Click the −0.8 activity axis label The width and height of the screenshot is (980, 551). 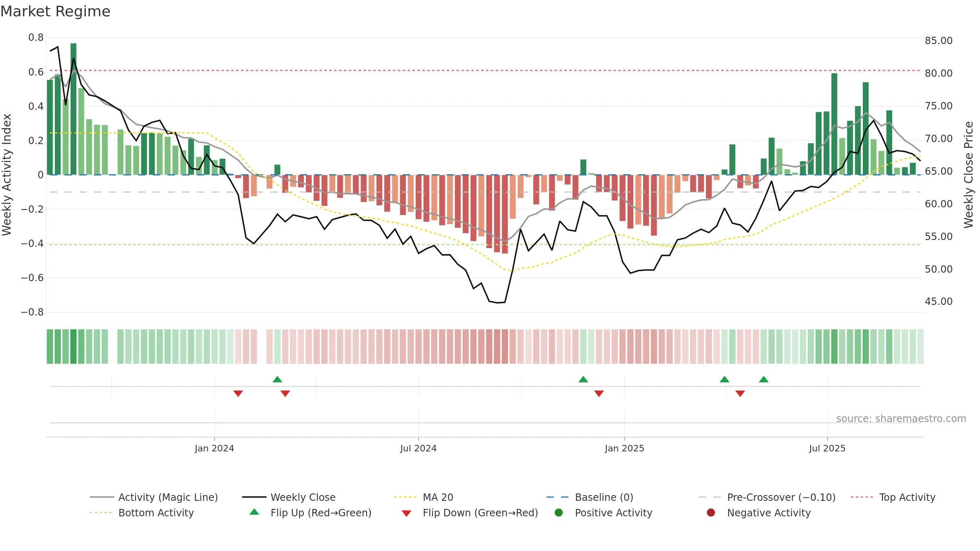(x=32, y=312)
